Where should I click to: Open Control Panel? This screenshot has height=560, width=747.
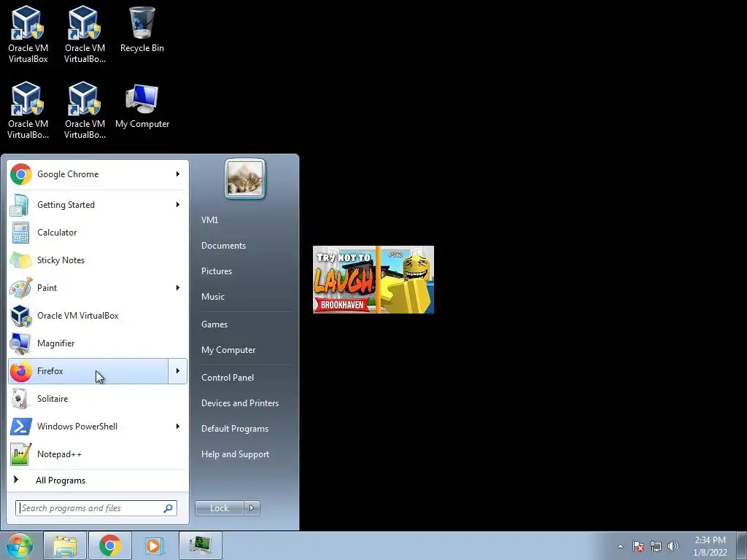(228, 378)
